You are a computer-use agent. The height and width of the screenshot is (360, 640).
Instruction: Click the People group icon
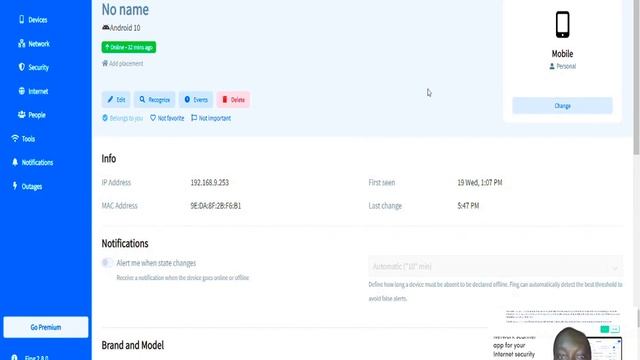pyautogui.click(x=22, y=114)
